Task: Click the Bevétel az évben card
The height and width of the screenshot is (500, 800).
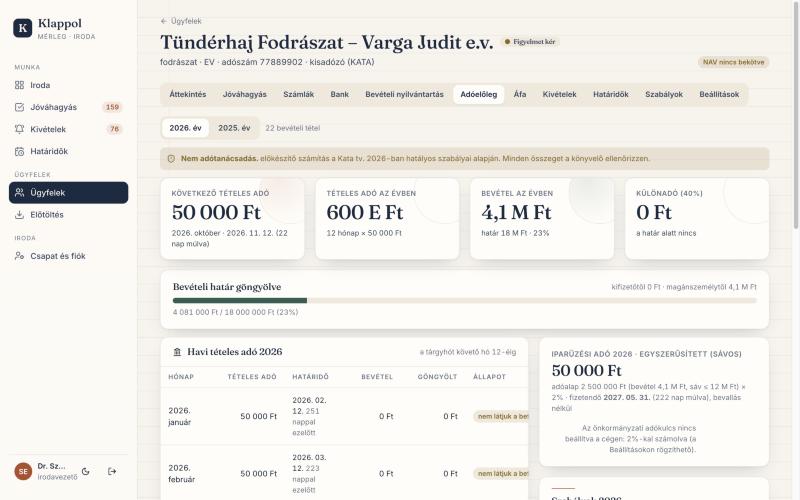Action: pyautogui.click(x=542, y=218)
